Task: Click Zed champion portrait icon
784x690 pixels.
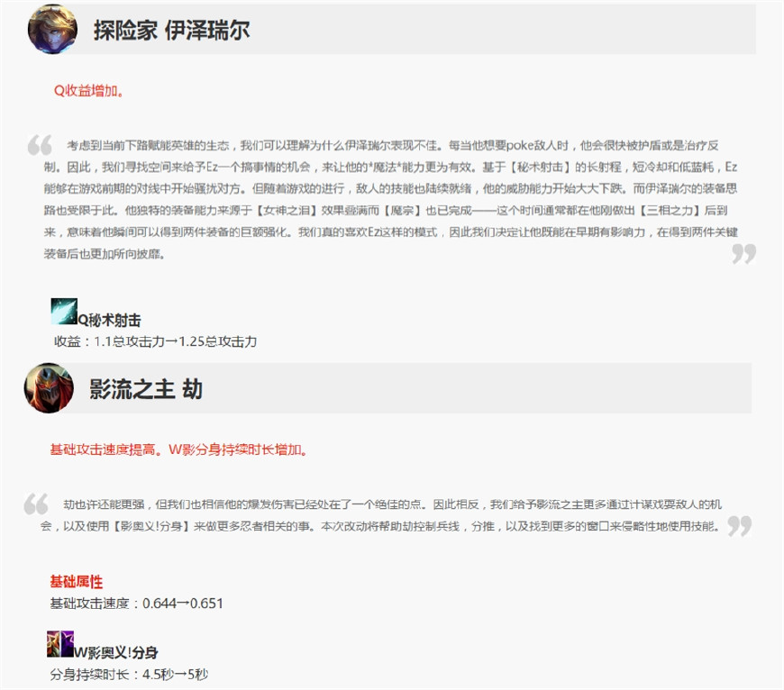Action: point(49,388)
